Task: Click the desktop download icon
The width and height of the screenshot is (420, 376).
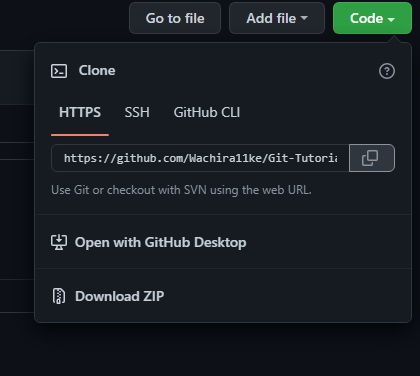Action: coord(59,242)
